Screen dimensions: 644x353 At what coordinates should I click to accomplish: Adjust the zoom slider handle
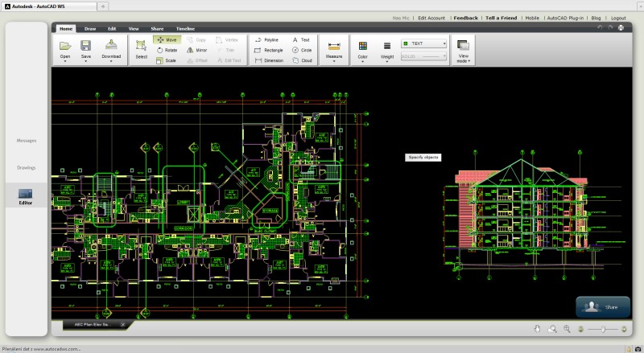click(605, 330)
